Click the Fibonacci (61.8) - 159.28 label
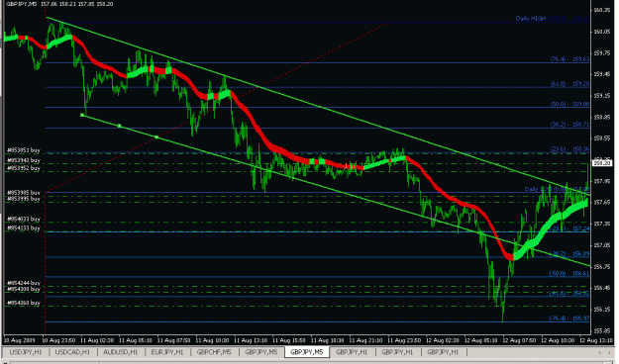The width and height of the screenshot is (619, 364). point(570,84)
